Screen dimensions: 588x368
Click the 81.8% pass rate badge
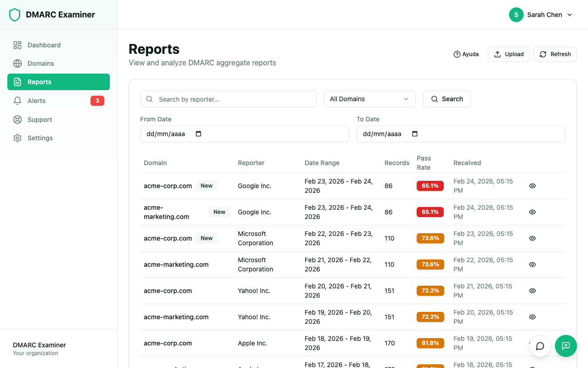coord(430,343)
